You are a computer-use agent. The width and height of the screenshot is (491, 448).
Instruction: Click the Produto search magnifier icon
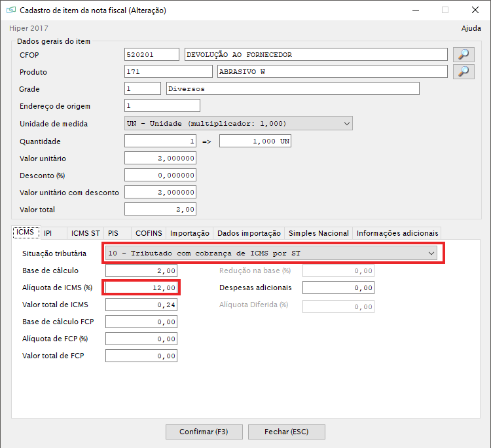464,71
